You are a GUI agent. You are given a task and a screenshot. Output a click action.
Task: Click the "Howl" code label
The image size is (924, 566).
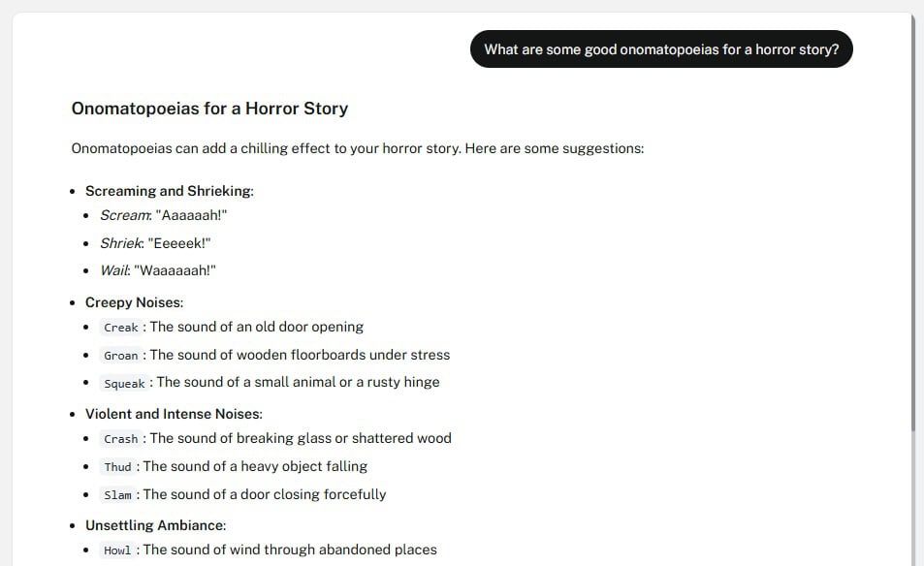tap(117, 550)
